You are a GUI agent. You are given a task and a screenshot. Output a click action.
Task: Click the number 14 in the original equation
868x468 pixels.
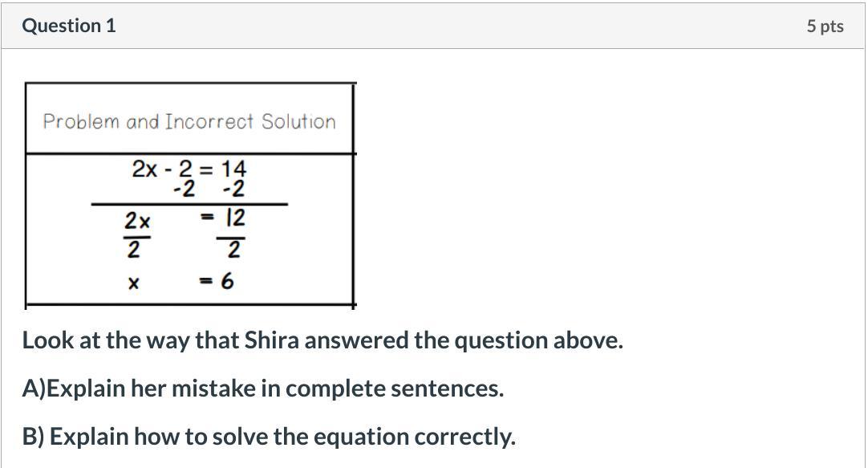(233, 169)
